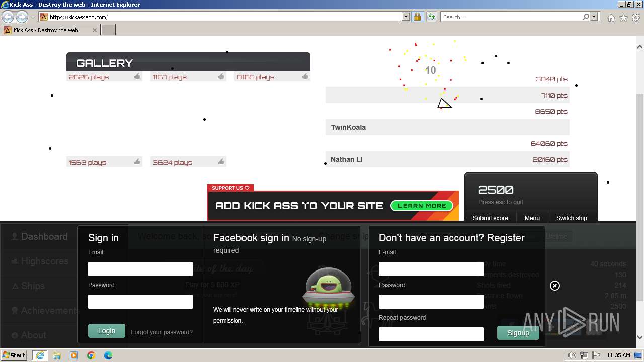Click the 2626 plays label

89,77
